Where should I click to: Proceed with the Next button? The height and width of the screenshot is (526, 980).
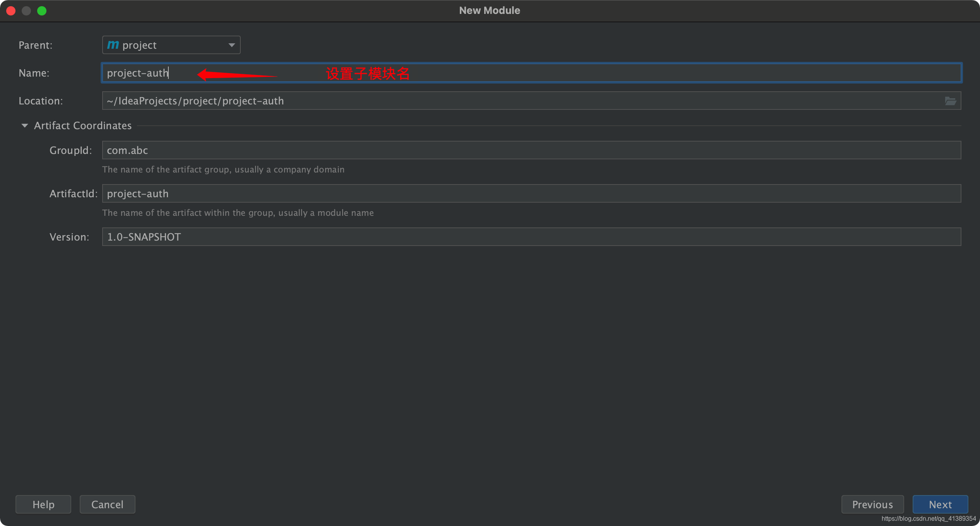pyautogui.click(x=940, y=504)
